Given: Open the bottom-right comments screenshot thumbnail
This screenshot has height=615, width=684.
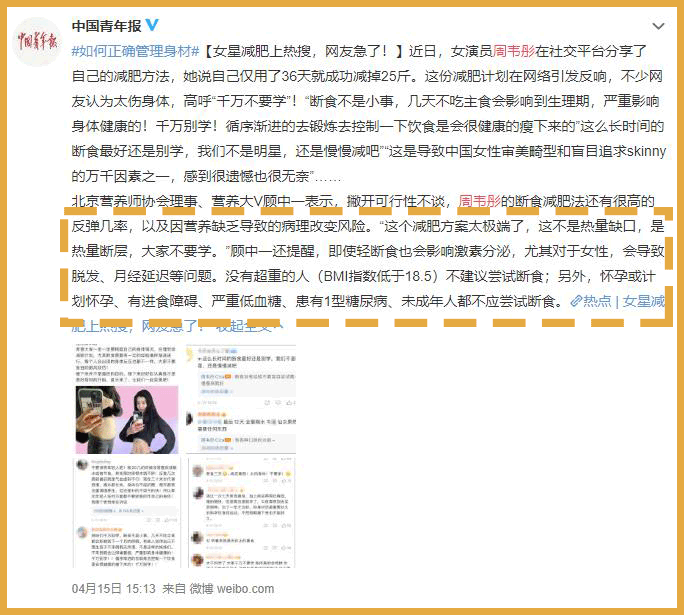Looking at the screenshot, I should [241, 512].
